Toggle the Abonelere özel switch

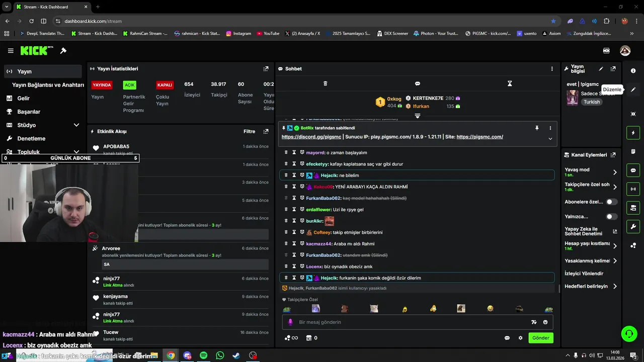[611, 202]
